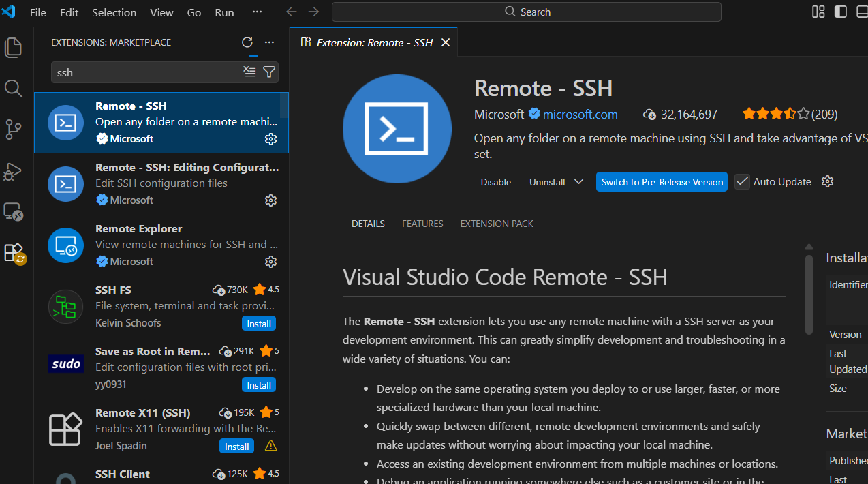
Task: Open the microsoft.com publisher link
Action: (x=580, y=114)
